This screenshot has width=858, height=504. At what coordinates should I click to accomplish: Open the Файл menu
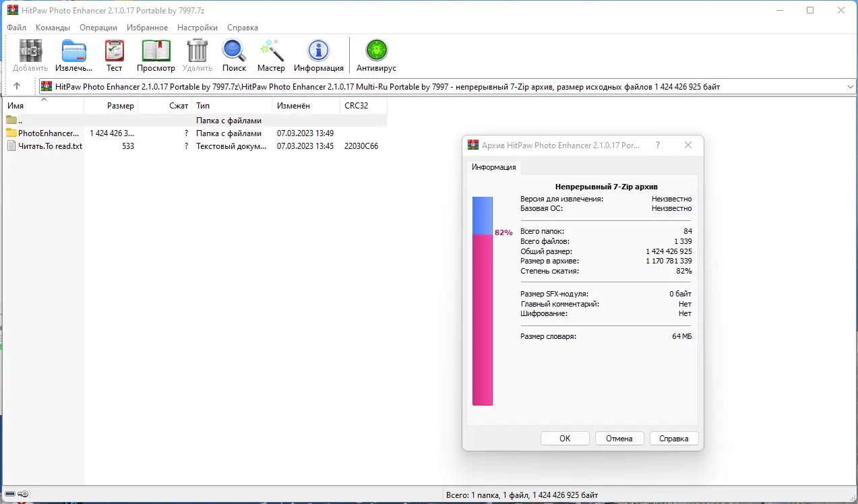tap(17, 28)
